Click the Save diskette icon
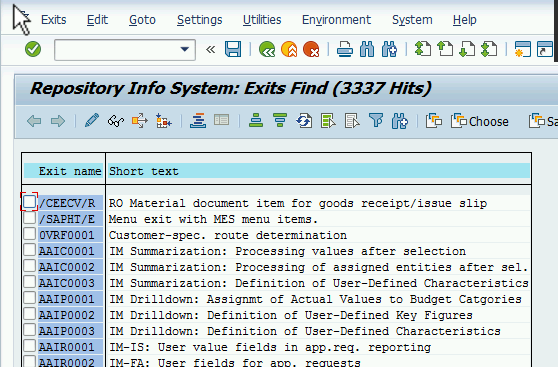 pyautogui.click(x=233, y=49)
